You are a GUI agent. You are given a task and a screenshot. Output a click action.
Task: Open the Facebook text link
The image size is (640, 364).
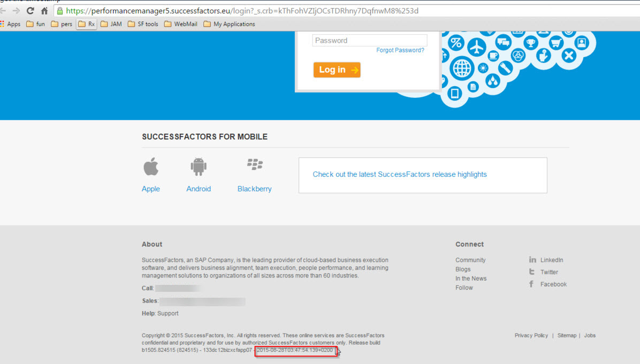coord(553,284)
